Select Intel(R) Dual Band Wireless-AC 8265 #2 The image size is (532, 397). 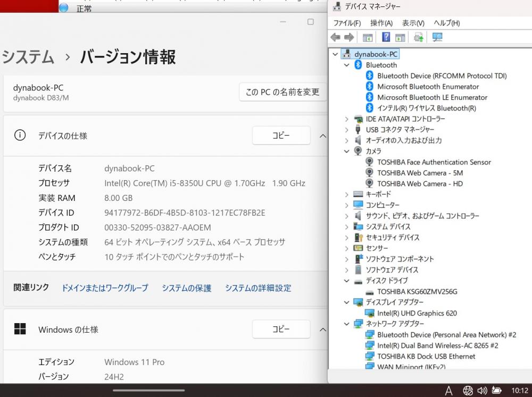[x=438, y=346]
